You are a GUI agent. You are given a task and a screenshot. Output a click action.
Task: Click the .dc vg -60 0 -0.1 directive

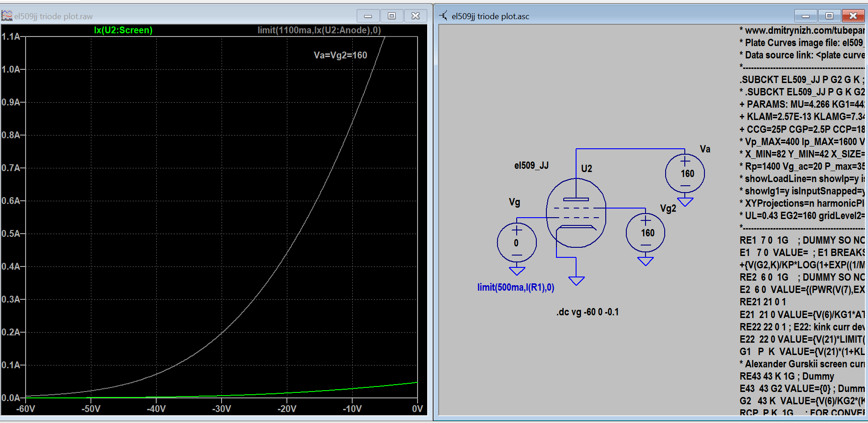[587, 312]
